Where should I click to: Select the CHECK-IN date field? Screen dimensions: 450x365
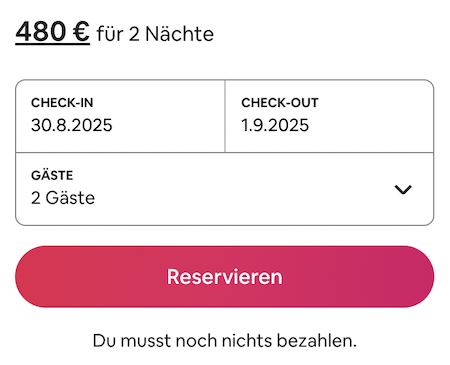click(120, 116)
